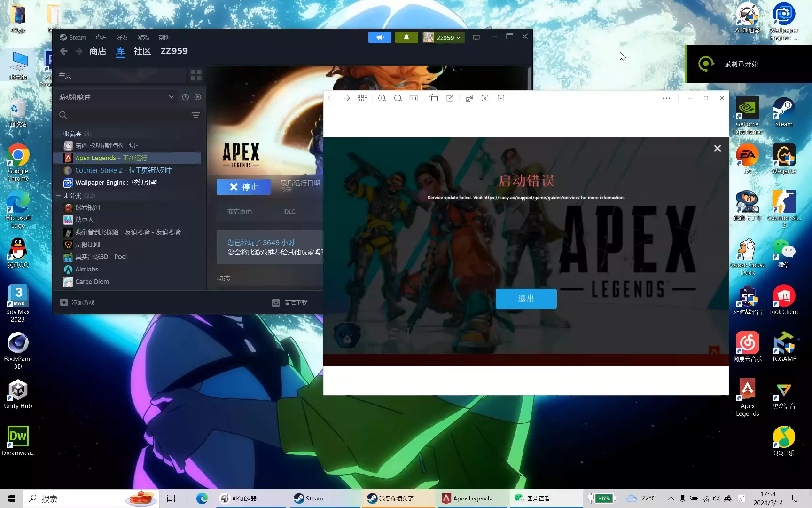Image resolution: width=812 pixels, height=508 pixels.
Task: Enter Steam Big Picture mode icon
Action: pos(476,38)
